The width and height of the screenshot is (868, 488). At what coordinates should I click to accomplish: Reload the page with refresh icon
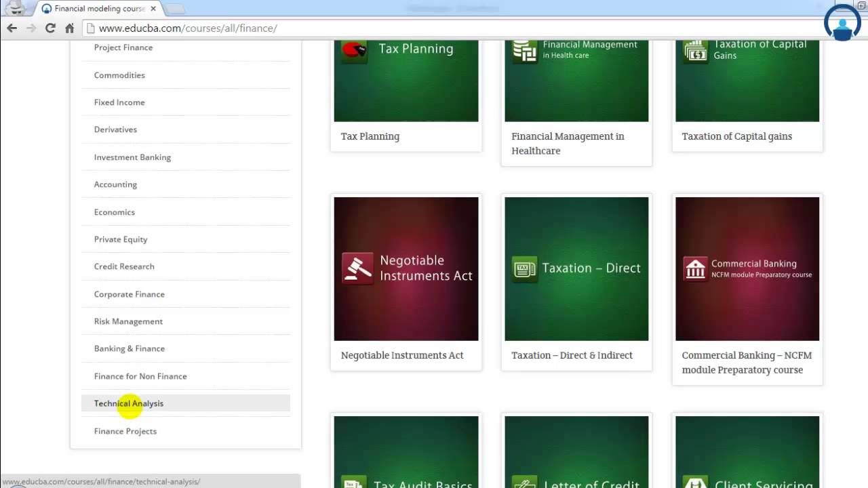coord(50,28)
